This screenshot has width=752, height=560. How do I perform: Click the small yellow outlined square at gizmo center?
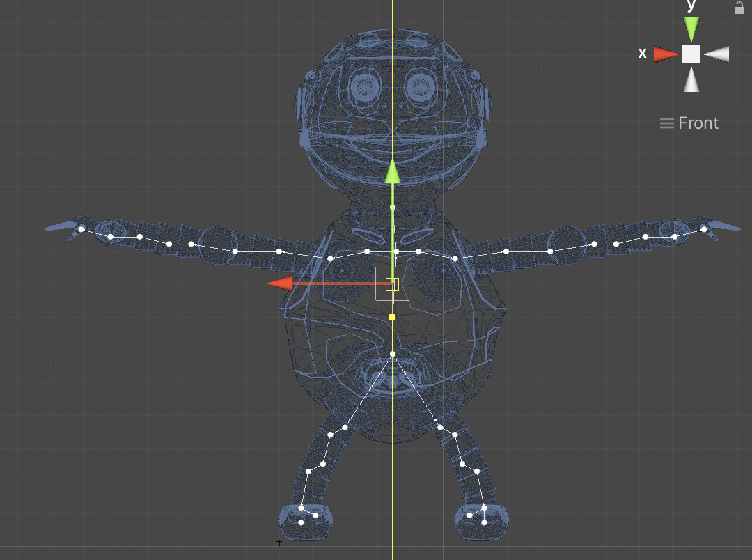tap(392, 285)
